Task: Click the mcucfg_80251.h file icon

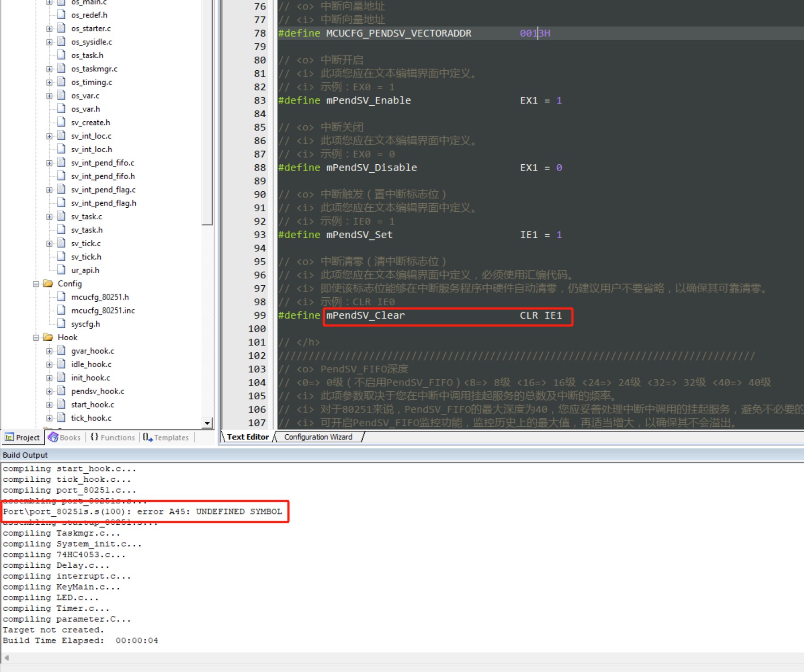Action: coord(61,296)
